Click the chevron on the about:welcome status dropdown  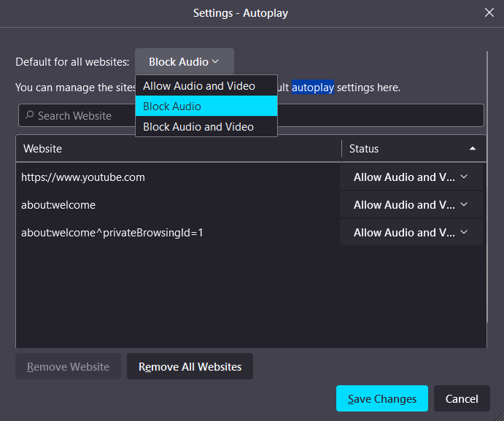tap(464, 204)
